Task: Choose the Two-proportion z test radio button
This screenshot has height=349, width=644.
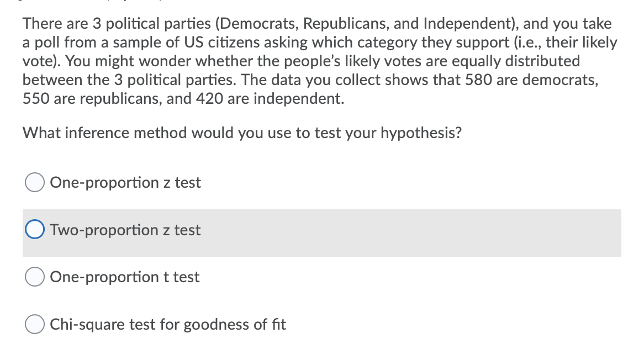Action: pyautogui.click(x=34, y=230)
